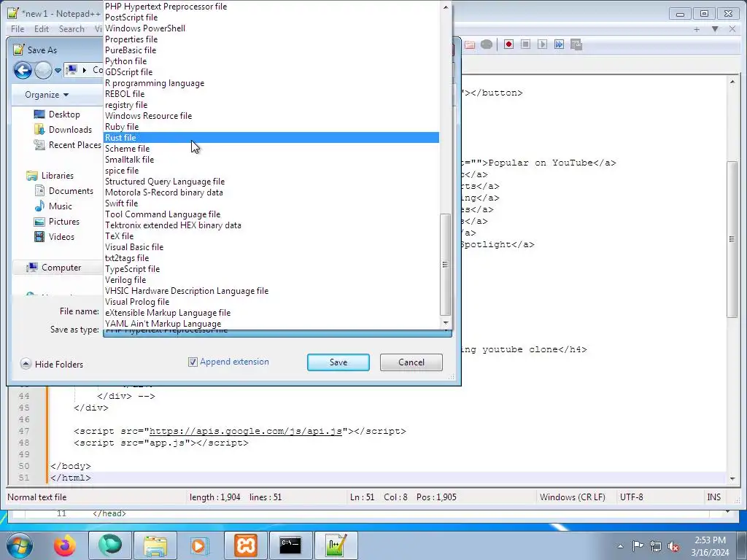Open the Edit menu
Image resolution: width=747 pixels, height=560 pixels.
click(42, 29)
